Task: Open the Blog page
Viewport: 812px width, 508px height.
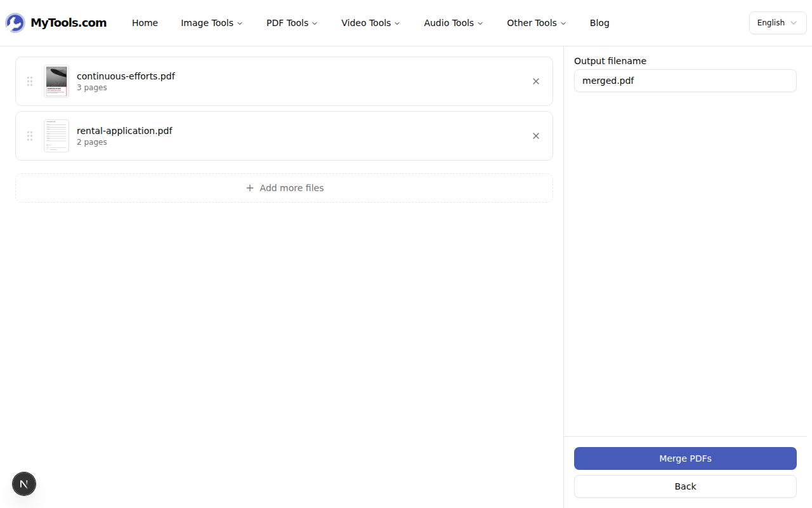Action: pyautogui.click(x=599, y=23)
